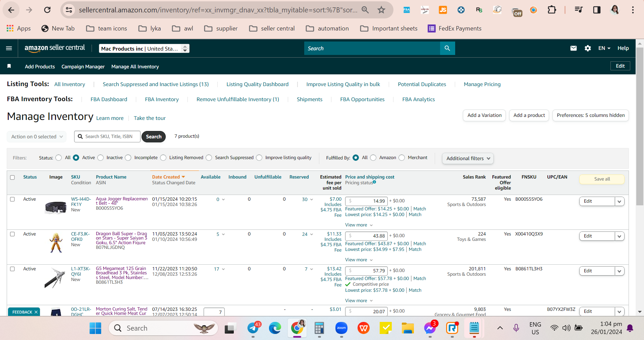Click the Chrome profile avatar
644x340 pixels.
point(615,10)
